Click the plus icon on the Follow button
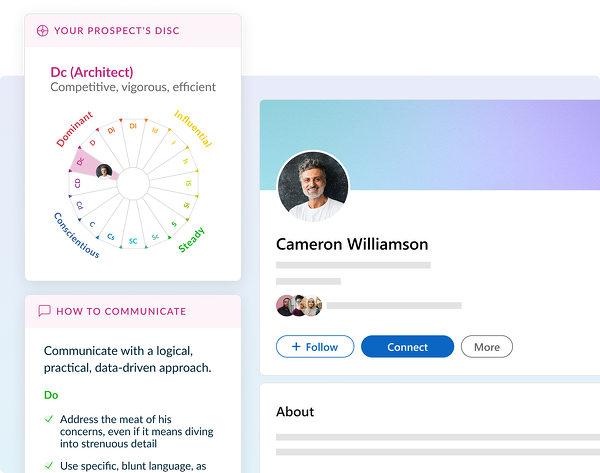The height and width of the screenshot is (473, 600). pyautogui.click(x=296, y=347)
